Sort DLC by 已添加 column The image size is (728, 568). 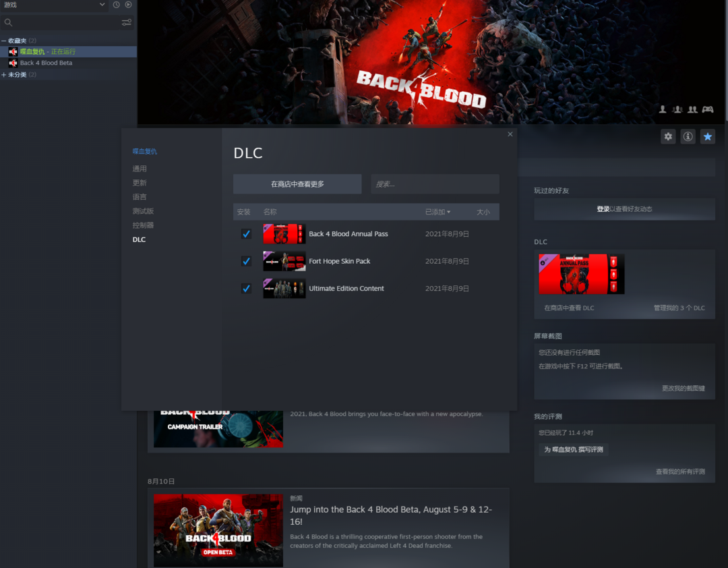(x=437, y=212)
